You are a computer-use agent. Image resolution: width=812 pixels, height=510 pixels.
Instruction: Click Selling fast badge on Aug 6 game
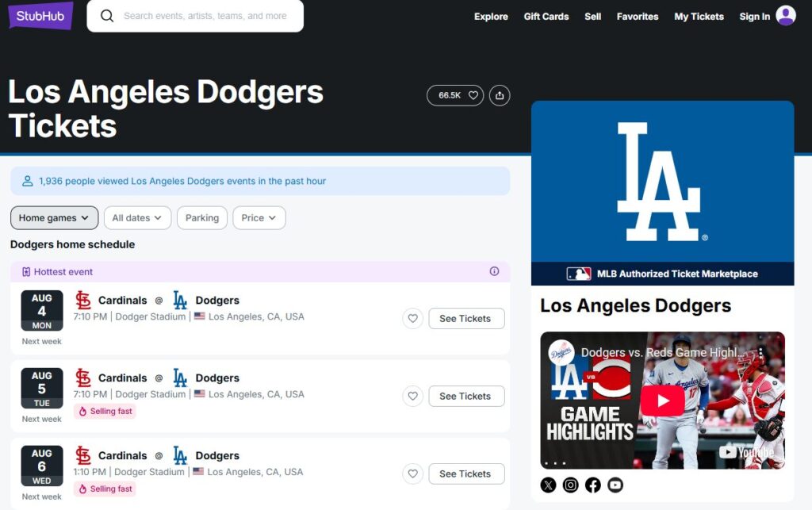[x=105, y=489]
